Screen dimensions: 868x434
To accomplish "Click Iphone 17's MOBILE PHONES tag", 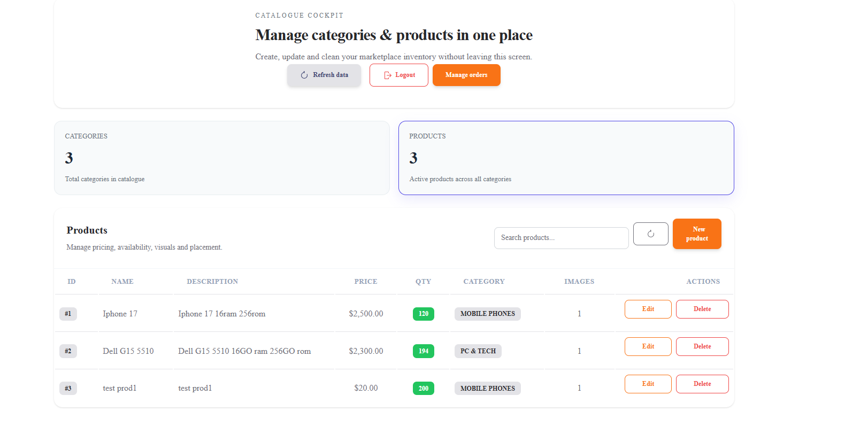I will 488,314.
